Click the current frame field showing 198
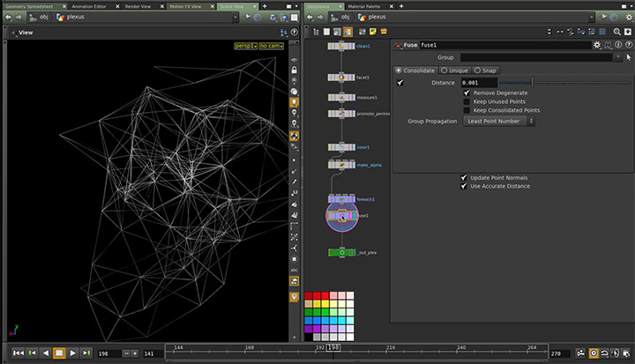Viewport: 635px width, 364px height. (x=108, y=353)
